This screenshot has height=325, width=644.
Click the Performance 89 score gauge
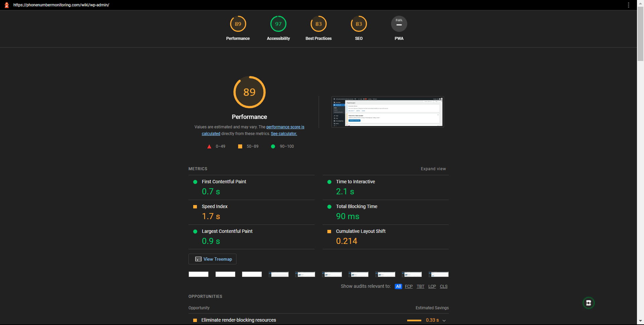(238, 24)
